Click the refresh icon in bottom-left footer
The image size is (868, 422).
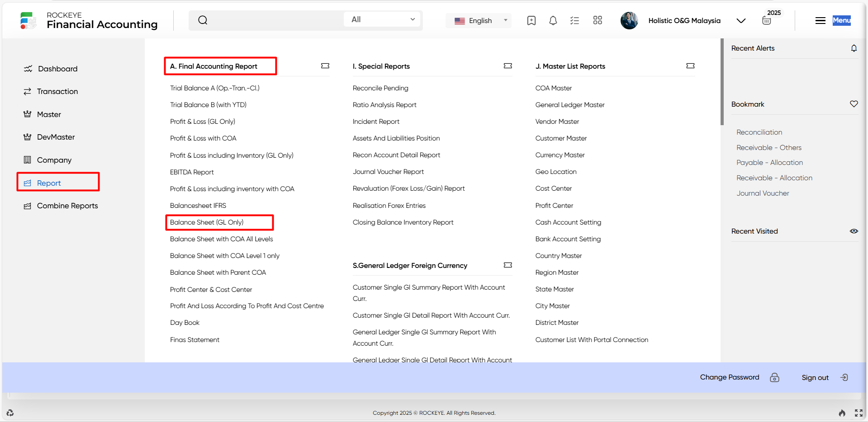10,413
